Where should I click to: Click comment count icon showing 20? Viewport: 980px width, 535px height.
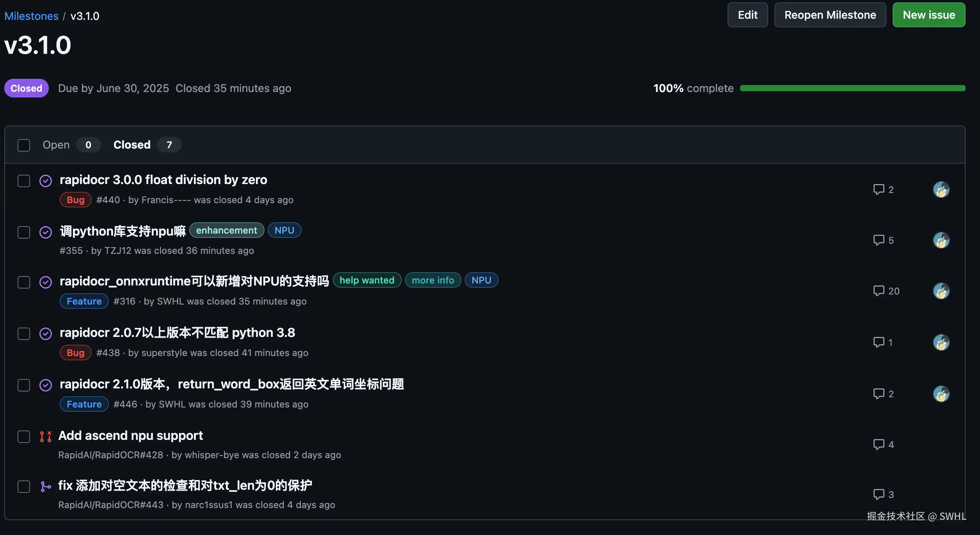coord(879,291)
